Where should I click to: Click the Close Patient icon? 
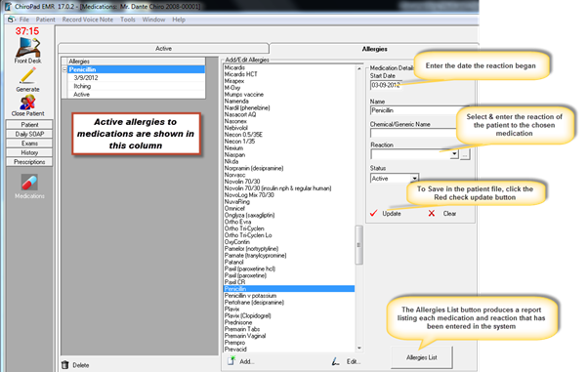(x=27, y=102)
